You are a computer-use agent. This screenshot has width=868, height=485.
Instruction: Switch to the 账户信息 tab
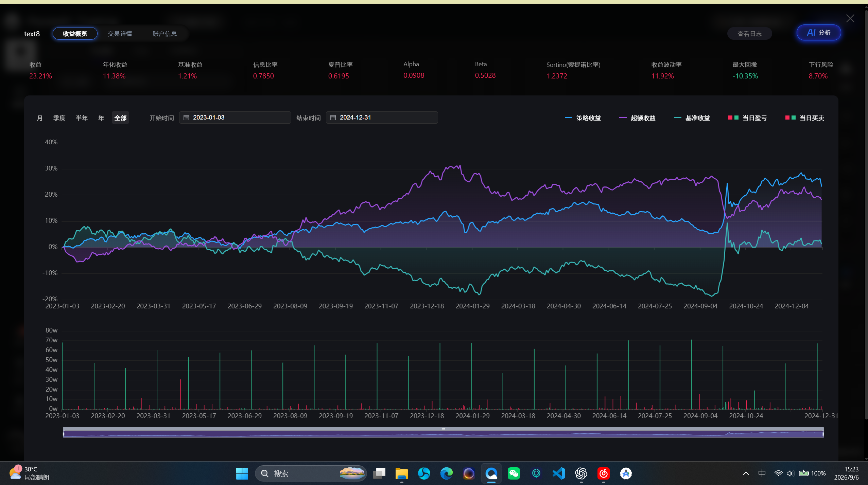(x=165, y=34)
